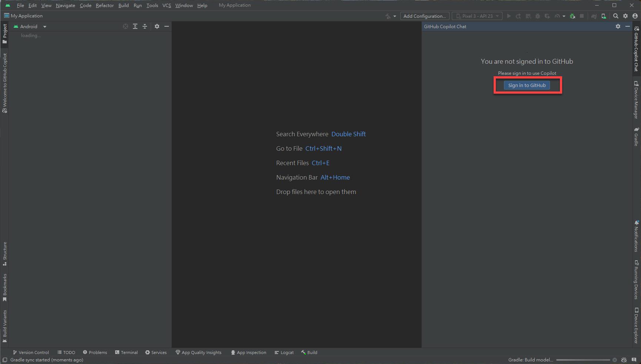This screenshot has height=364, width=641.
Task: Click the Search Everywhere magnifier icon
Action: pos(615,16)
